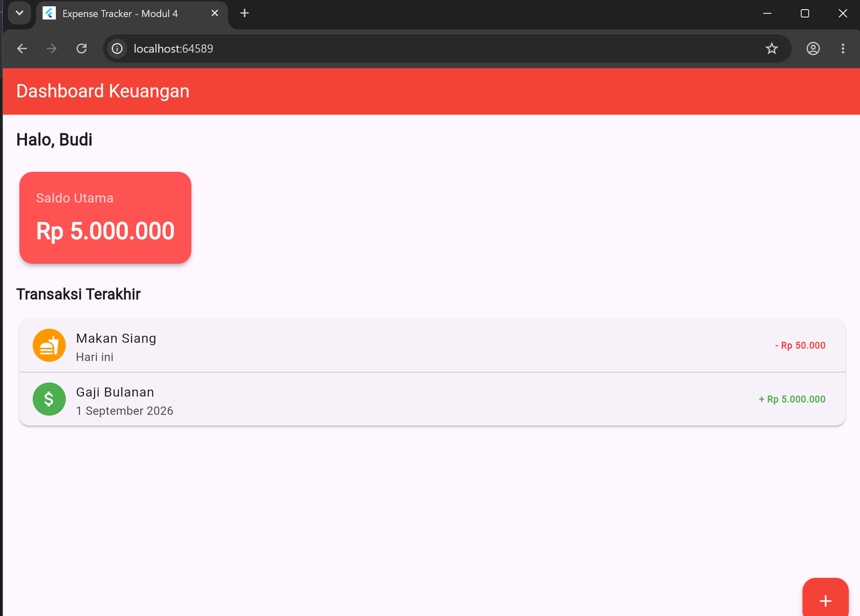The height and width of the screenshot is (616, 860).
Task: Click the Hari ini date label
Action: coord(95,357)
